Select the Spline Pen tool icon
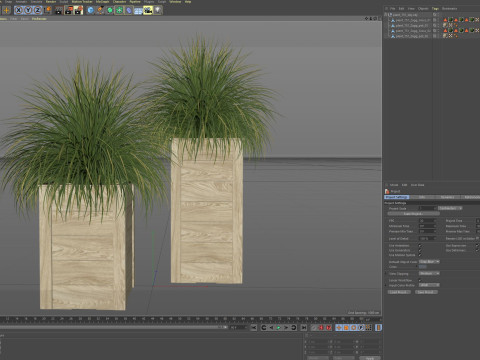Screen dimensions: 480x360 100,10
